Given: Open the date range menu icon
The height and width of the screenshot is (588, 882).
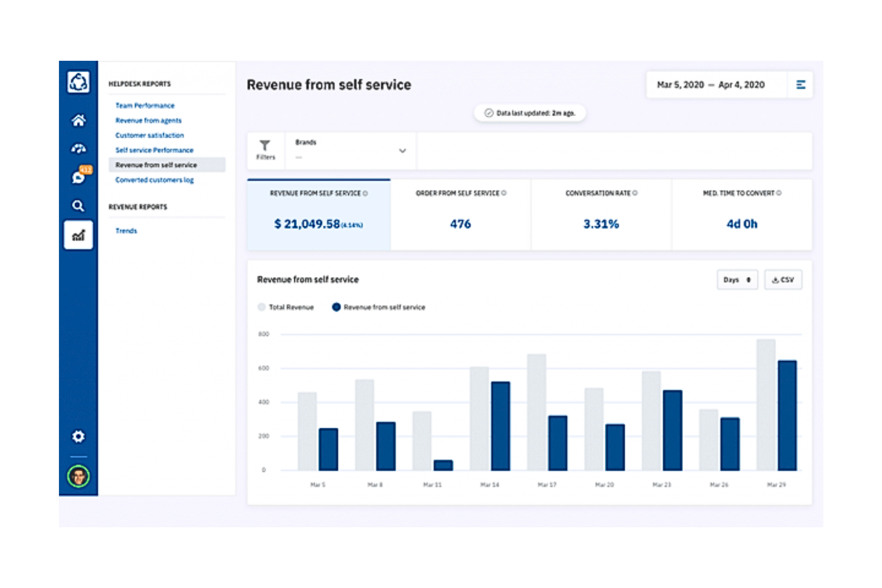Looking at the screenshot, I should (800, 85).
